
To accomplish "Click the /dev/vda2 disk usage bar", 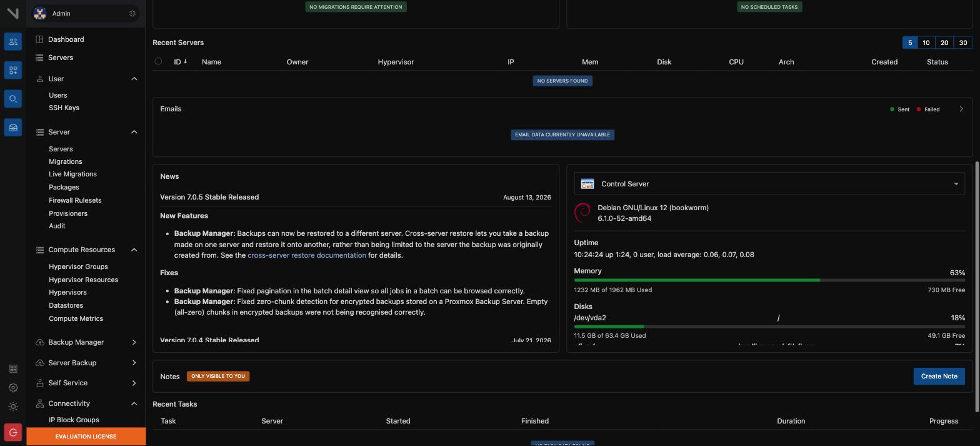I will point(769,327).
